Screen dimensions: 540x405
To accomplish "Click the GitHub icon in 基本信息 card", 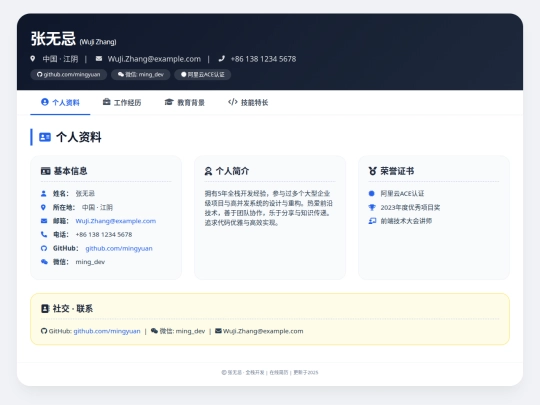I will pyautogui.click(x=44, y=248).
